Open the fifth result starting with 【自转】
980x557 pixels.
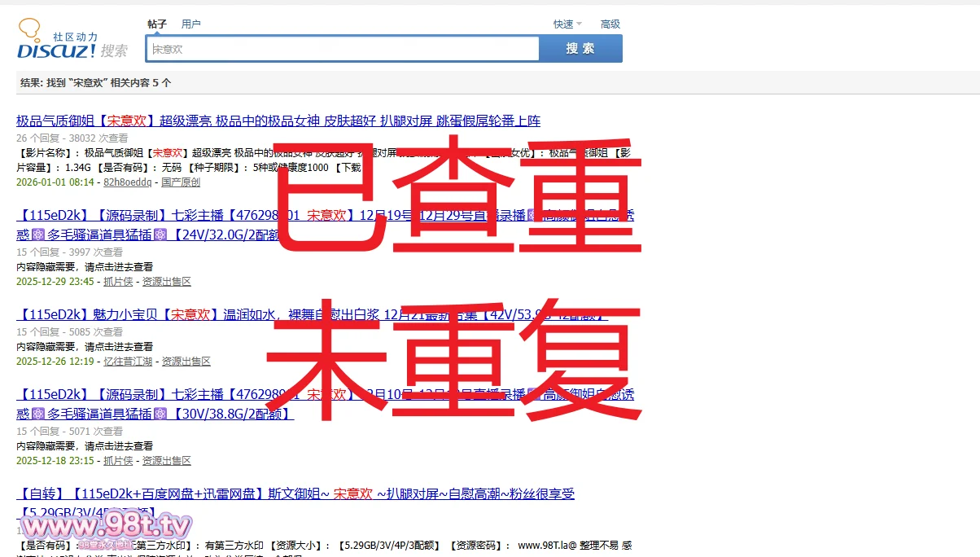pyautogui.click(x=295, y=494)
